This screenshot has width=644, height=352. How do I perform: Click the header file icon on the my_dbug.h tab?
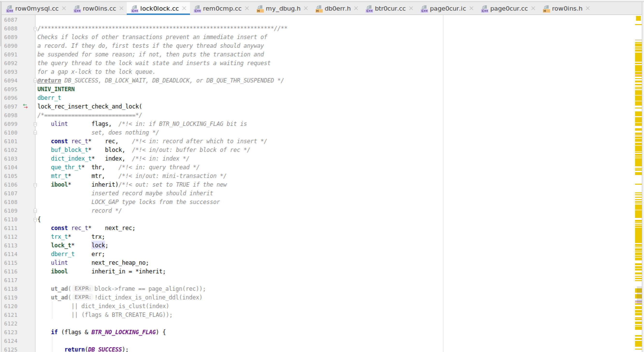pyautogui.click(x=260, y=9)
